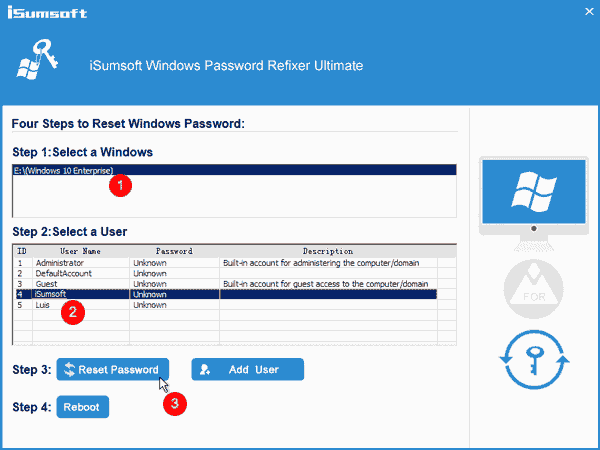The height and width of the screenshot is (450, 600).
Task: Click the User Name column header
Action: tap(80, 251)
